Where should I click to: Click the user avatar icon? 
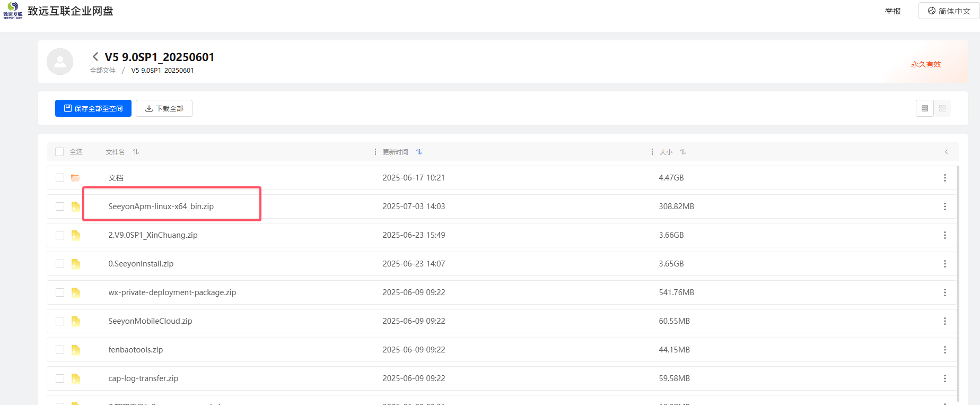pyautogui.click(x=60, y=62)
